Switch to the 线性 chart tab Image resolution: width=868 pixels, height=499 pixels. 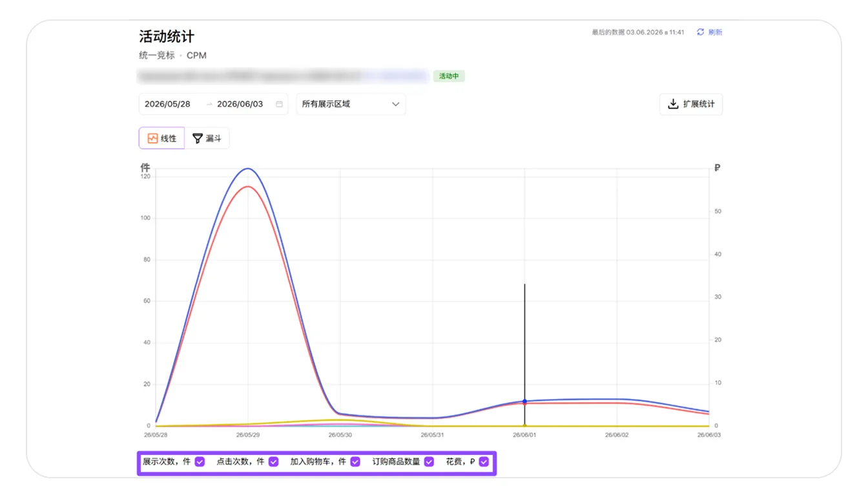(x=161, y=138)
